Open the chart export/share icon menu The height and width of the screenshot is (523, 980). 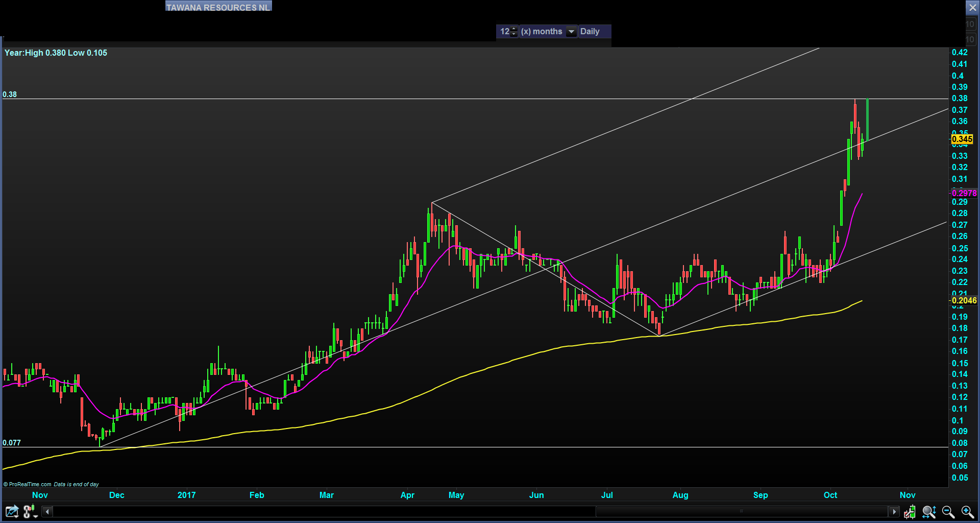click(x=12, y=511)
